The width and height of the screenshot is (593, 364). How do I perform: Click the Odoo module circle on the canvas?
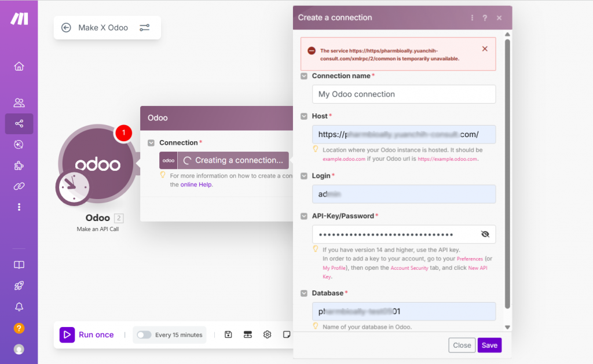97,164
